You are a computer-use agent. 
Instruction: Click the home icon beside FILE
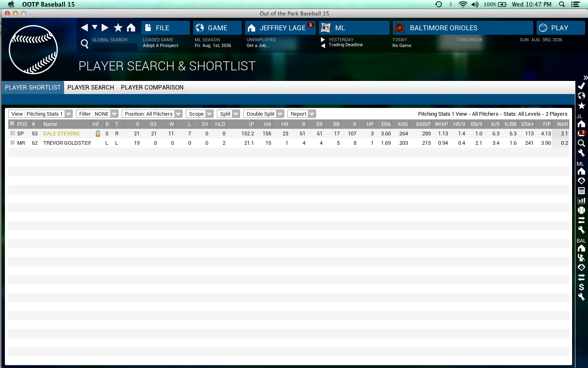131,28
